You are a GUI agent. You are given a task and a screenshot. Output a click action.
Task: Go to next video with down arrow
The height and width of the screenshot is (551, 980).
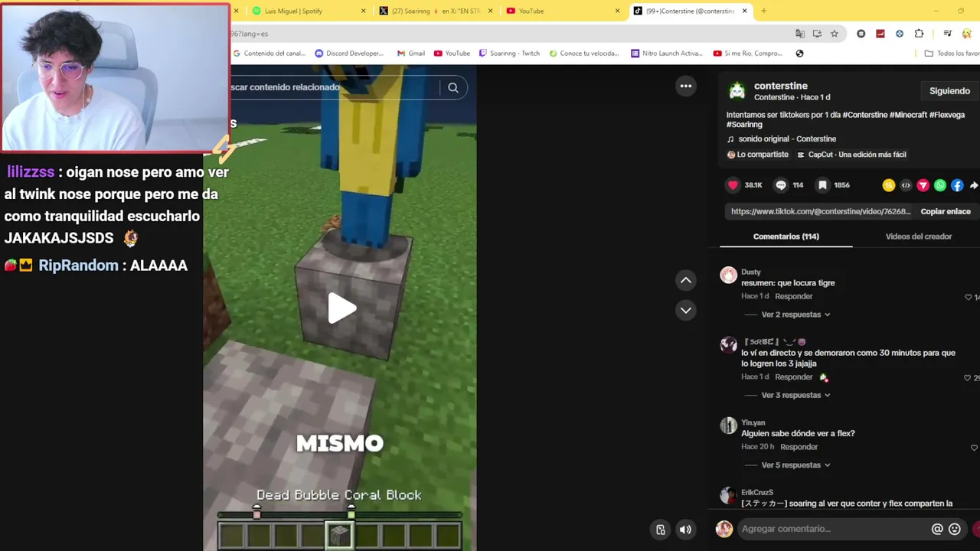(686, 310)
